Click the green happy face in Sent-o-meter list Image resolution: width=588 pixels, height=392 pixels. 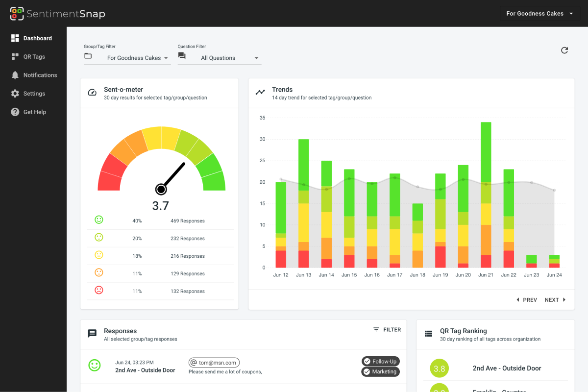99,220
